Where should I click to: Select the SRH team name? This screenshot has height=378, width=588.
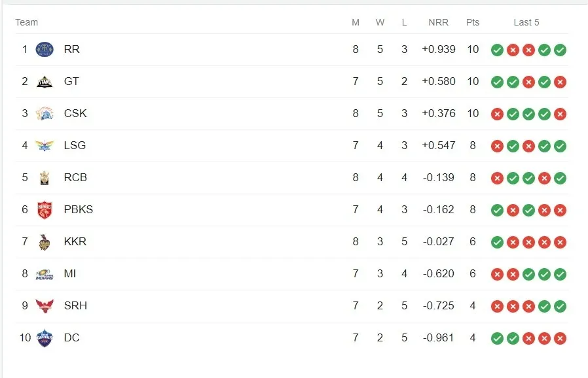click(75, 305)
